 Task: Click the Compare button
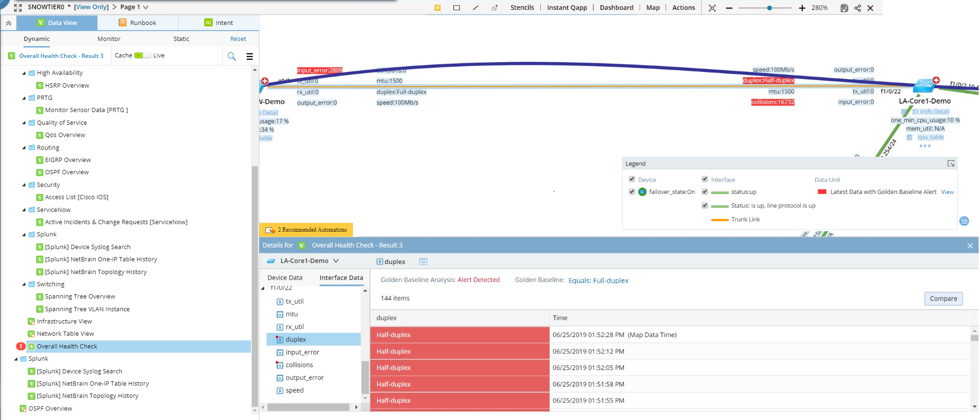pos(943,299)
